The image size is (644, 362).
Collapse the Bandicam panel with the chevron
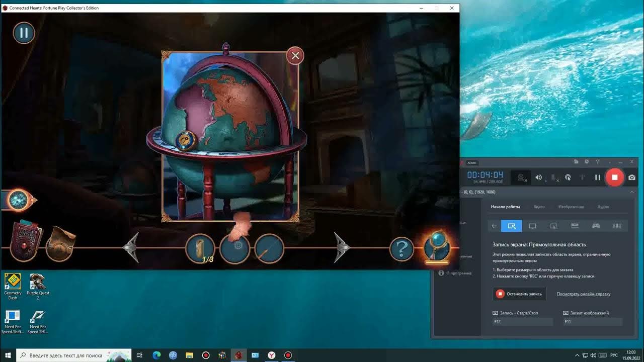tap(632, 192)
